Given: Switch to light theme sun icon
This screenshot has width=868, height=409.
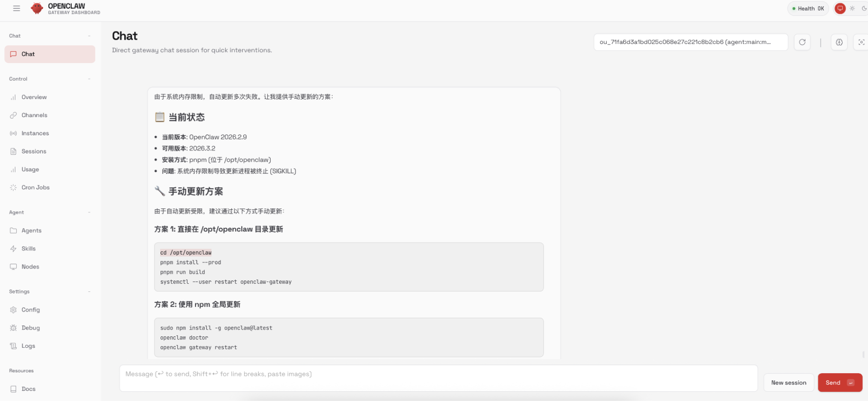Looking at the screenshot, I should click(x=852, y=8).
